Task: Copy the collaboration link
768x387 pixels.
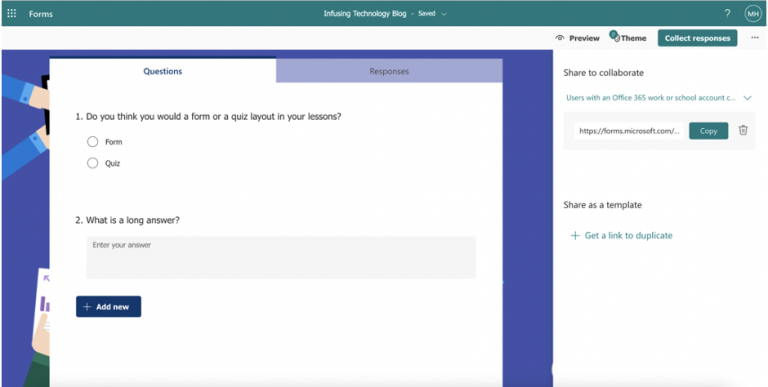Action: pos(708,131)
